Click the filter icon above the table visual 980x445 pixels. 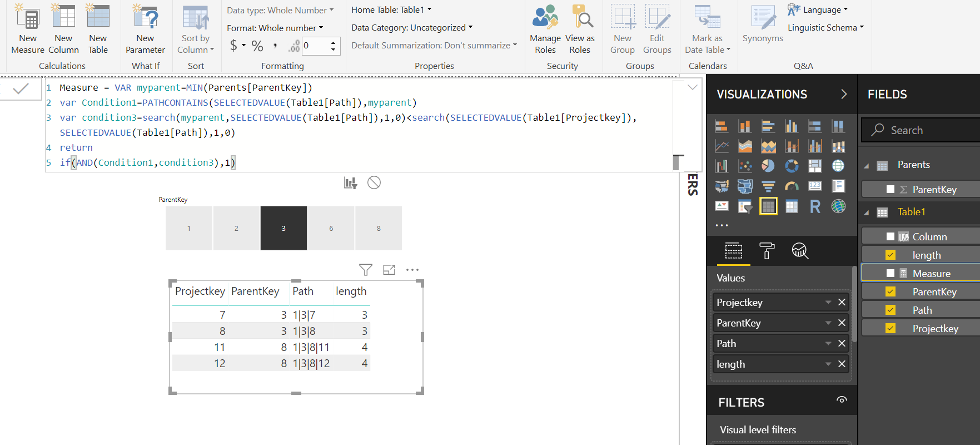(x=366, y=270)
